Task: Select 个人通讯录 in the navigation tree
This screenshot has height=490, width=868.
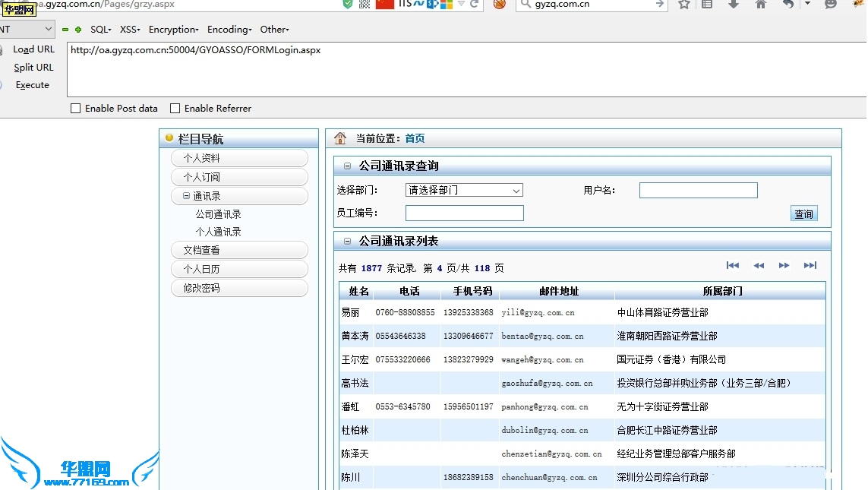Action: pyautogui.click(x=218, y=232)
